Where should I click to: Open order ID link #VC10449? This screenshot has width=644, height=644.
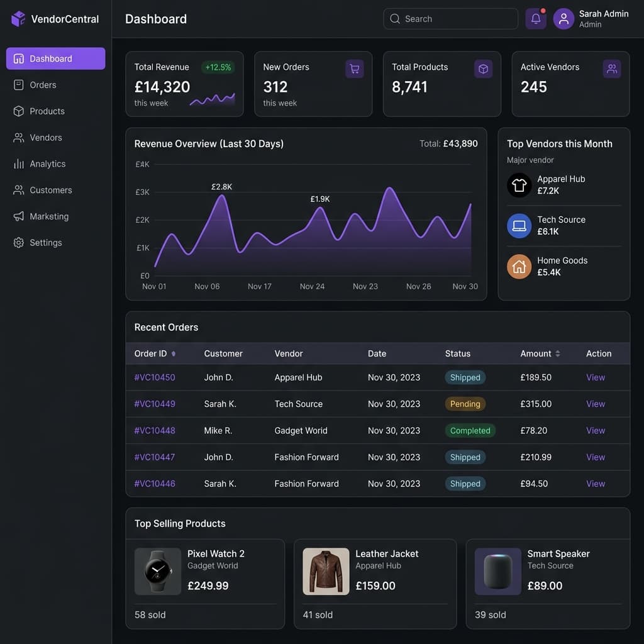pyautogui.click(x=155, y=404)
